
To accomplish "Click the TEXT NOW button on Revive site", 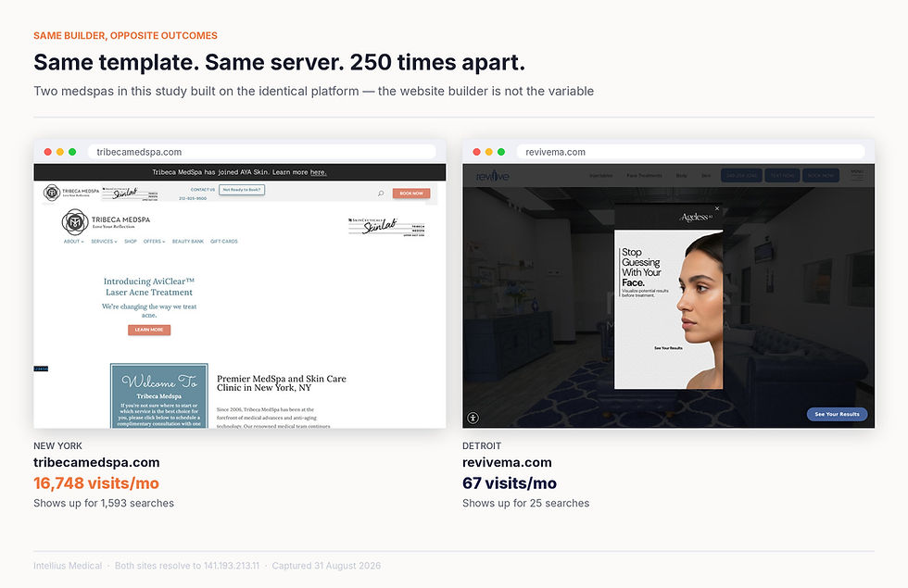I will [782, 175].
